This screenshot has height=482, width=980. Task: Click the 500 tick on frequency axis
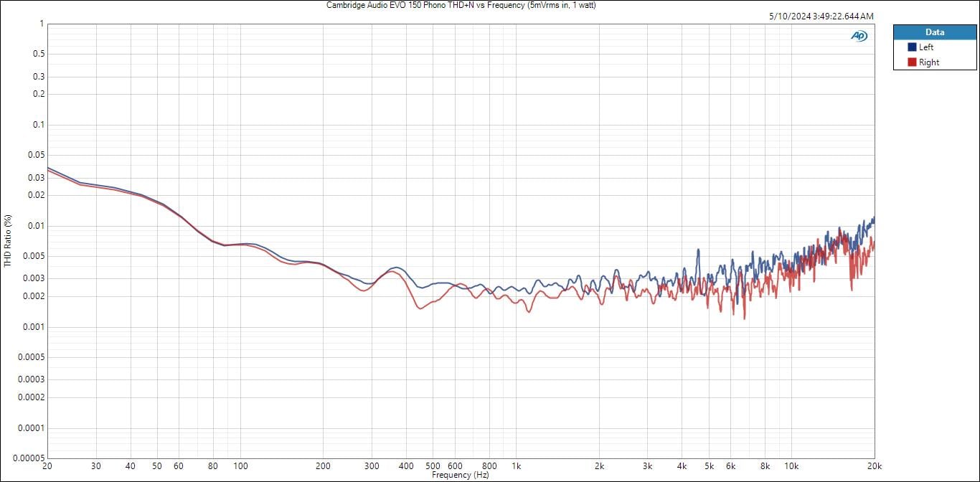433,466
